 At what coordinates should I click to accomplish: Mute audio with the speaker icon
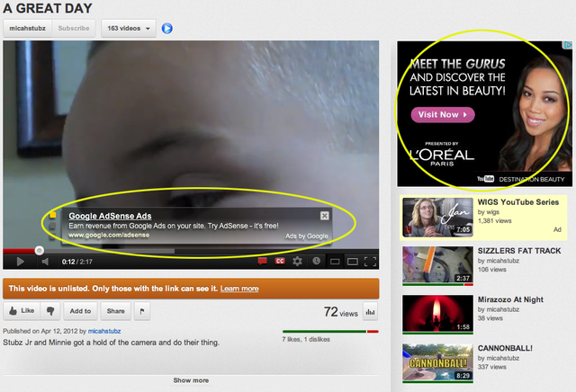click(45, 262)
